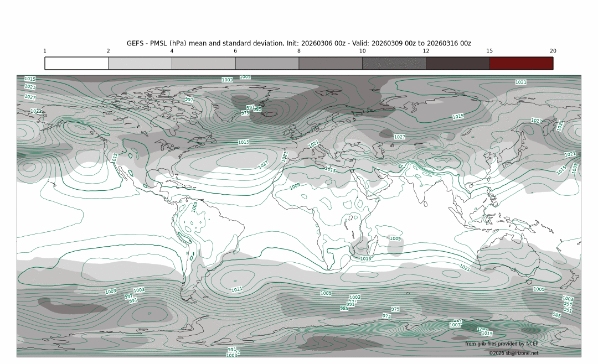Screen dimensions: 598x364
Task: Select the white 1–2 colorbar segment
Action: point(76,63)
